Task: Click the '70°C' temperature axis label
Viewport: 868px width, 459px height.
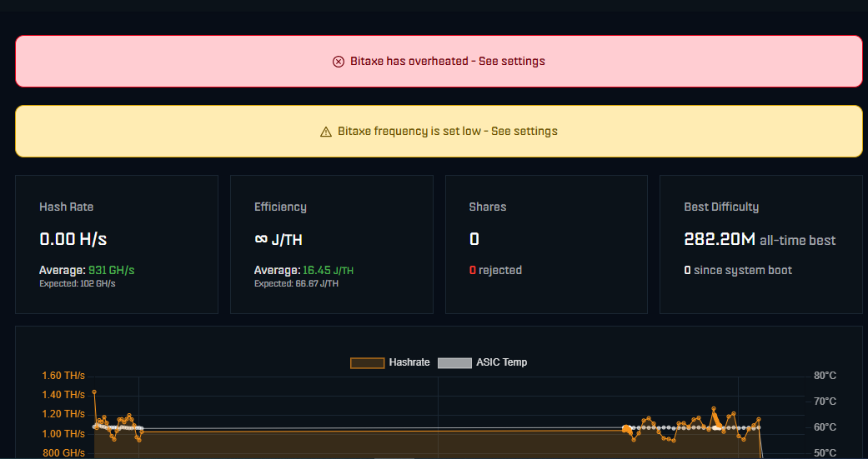Action: click(825, 402)
